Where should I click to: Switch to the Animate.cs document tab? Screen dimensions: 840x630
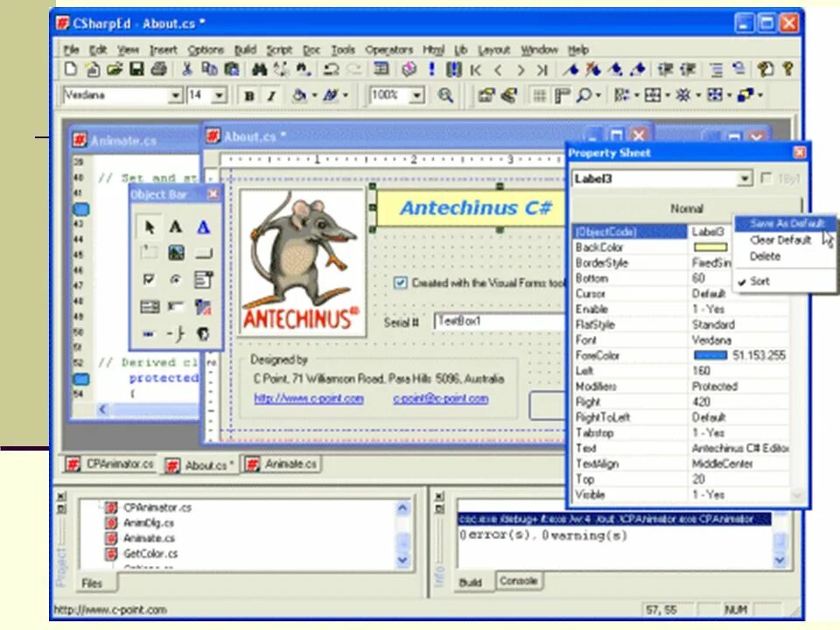click(283, 464)
